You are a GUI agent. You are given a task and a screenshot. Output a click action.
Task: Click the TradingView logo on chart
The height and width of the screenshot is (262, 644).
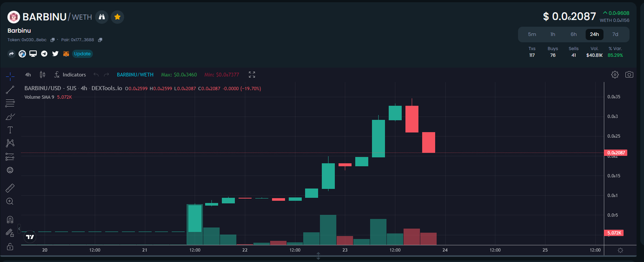pos(30,236)
